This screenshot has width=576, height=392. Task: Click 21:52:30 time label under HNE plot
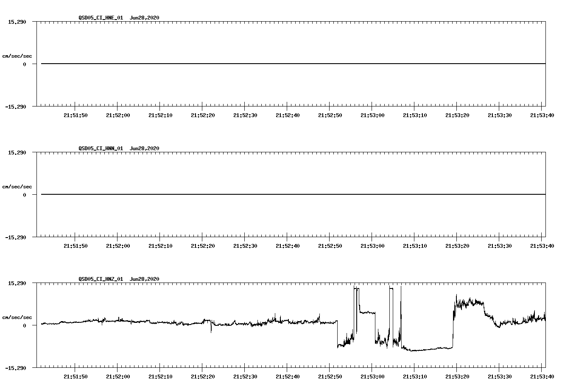click(x=245, y=115)
